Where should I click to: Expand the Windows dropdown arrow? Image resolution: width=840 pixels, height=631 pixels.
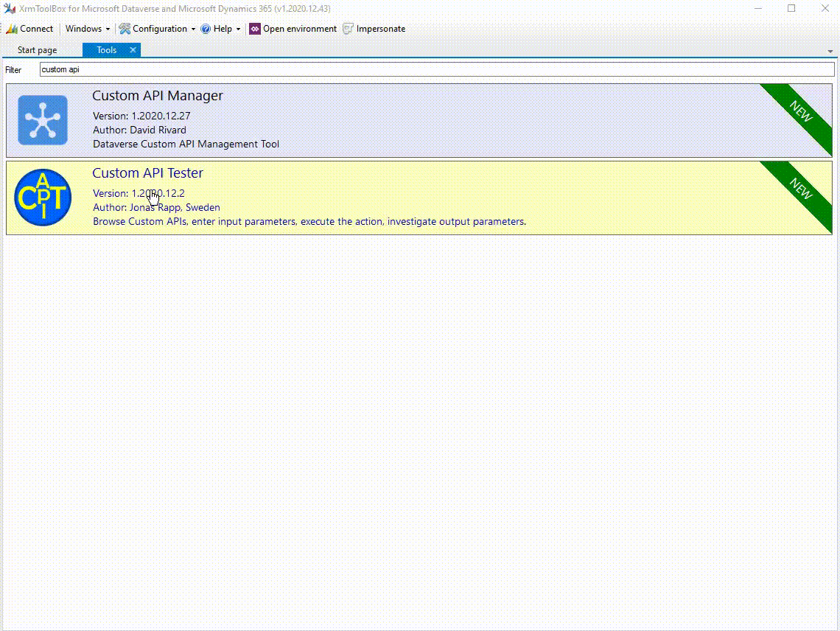click(x=108, y=29)
